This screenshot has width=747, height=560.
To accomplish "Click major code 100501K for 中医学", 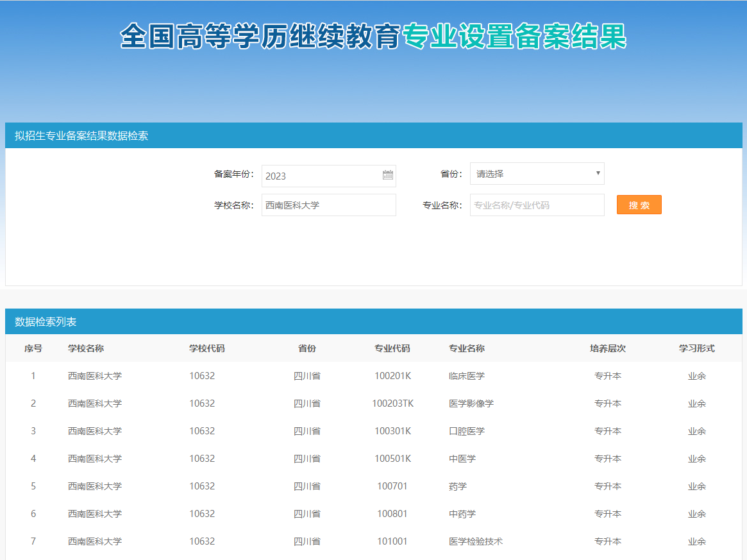I will point(392,459).
